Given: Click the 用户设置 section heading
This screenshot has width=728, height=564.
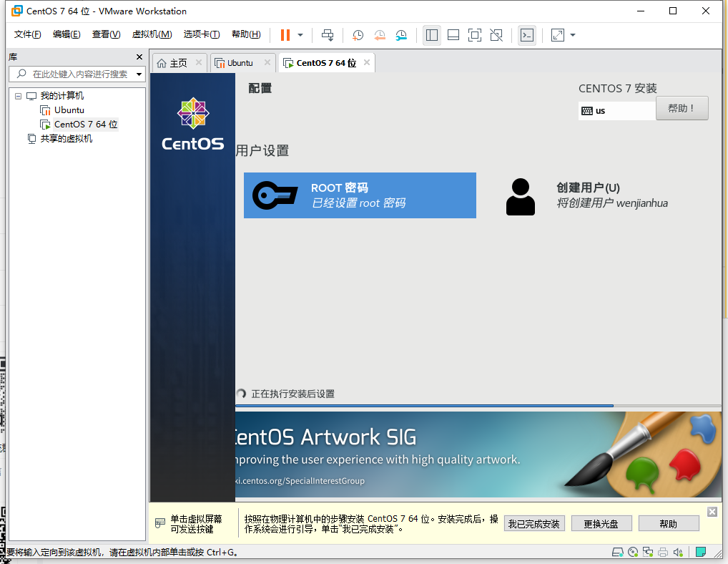Looking at the screenshot, I should click(262, 150).
